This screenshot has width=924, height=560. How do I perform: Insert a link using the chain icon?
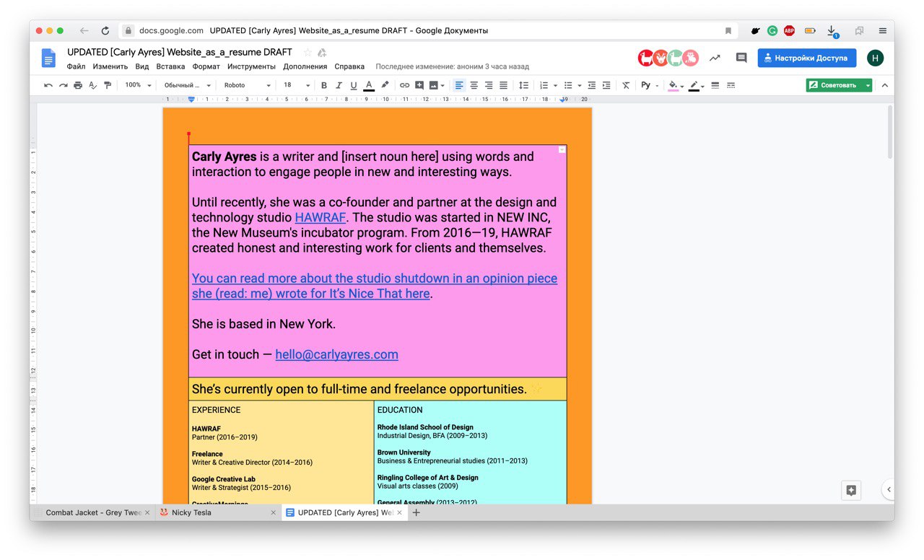(x=404, y=85)
